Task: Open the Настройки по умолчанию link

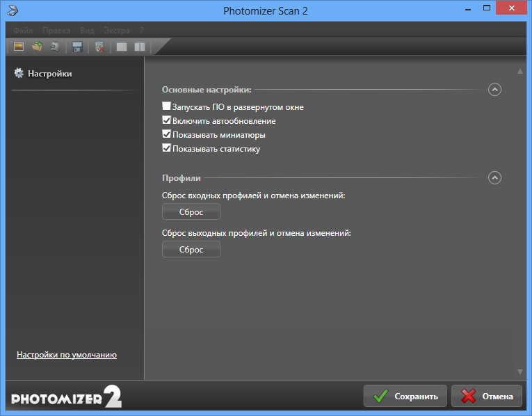Action: coord(67,355)
